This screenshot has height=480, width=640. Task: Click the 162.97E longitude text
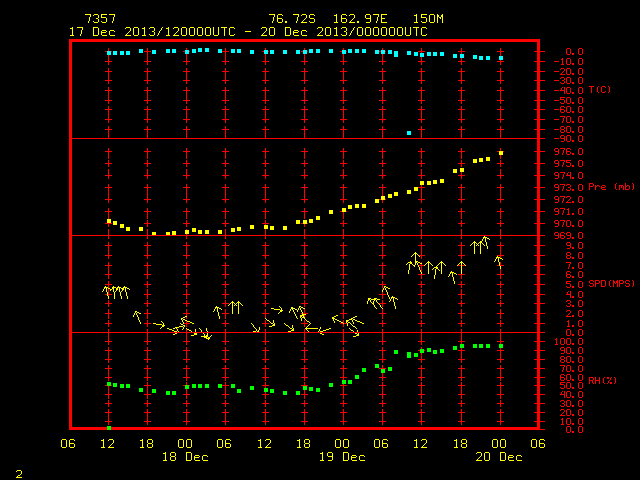pyautogui.click(x=360, y=19)
